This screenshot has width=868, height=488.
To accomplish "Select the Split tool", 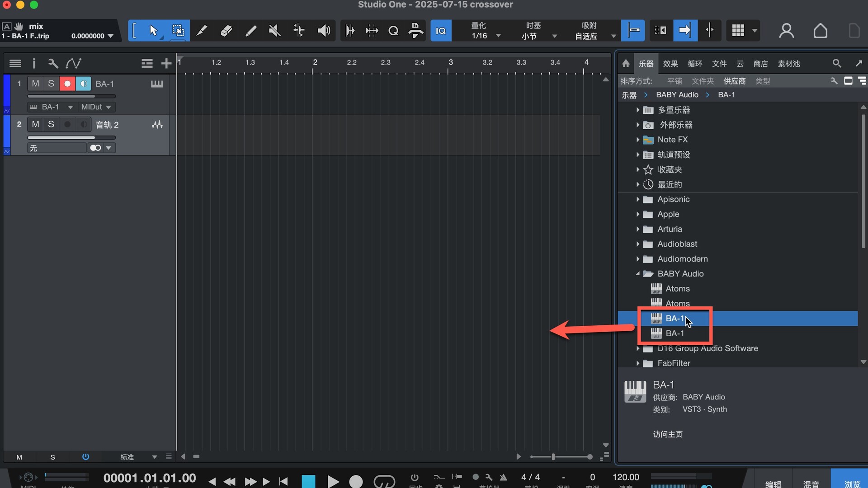I will (x=202, y=31).
